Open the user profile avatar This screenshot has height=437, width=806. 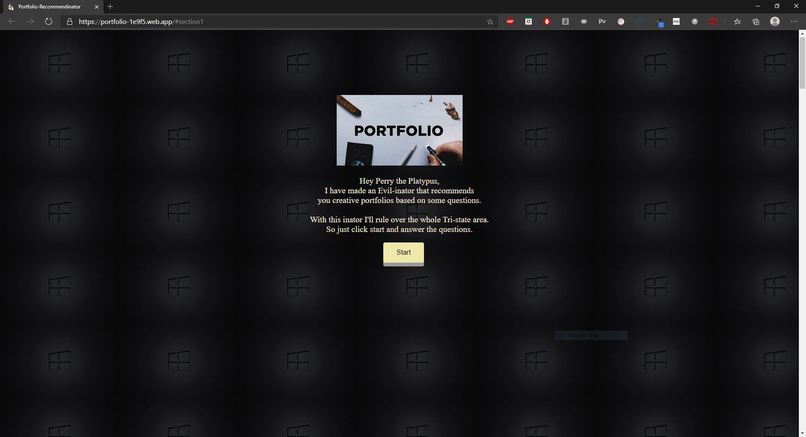pos(775,21)
